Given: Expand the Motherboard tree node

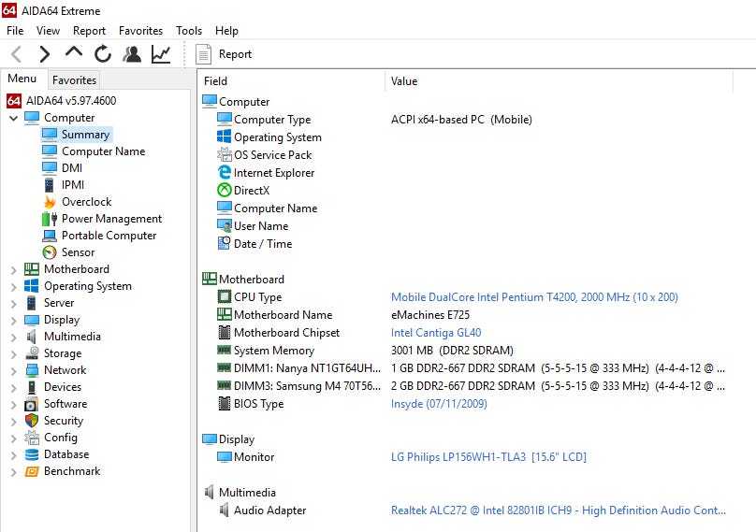Looking at the screenshot, I should click(x=13, y=269).
